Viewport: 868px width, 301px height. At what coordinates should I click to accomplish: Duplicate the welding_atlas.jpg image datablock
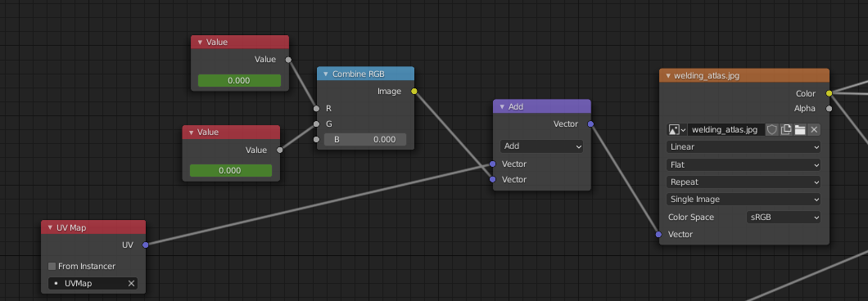click(786, 129)
